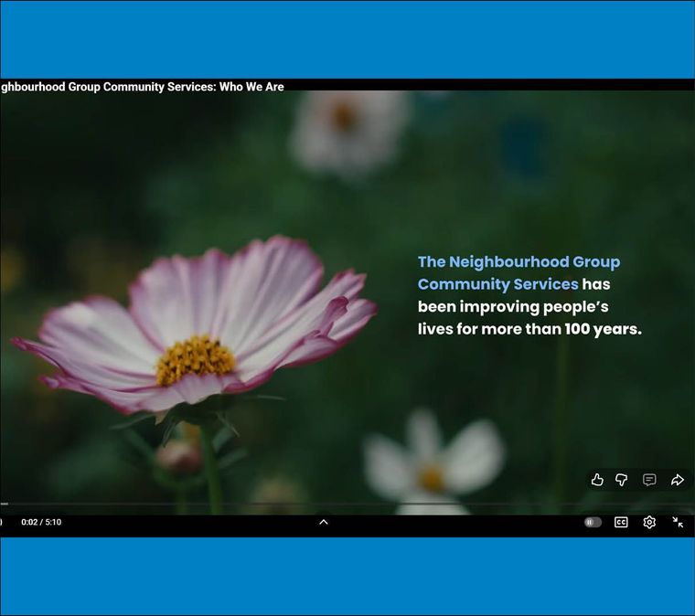Expand the upward chevron panel

click(324, 522)
